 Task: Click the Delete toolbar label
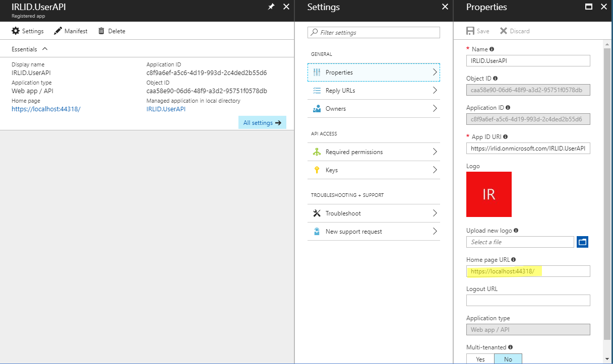(x=116, y=31)
